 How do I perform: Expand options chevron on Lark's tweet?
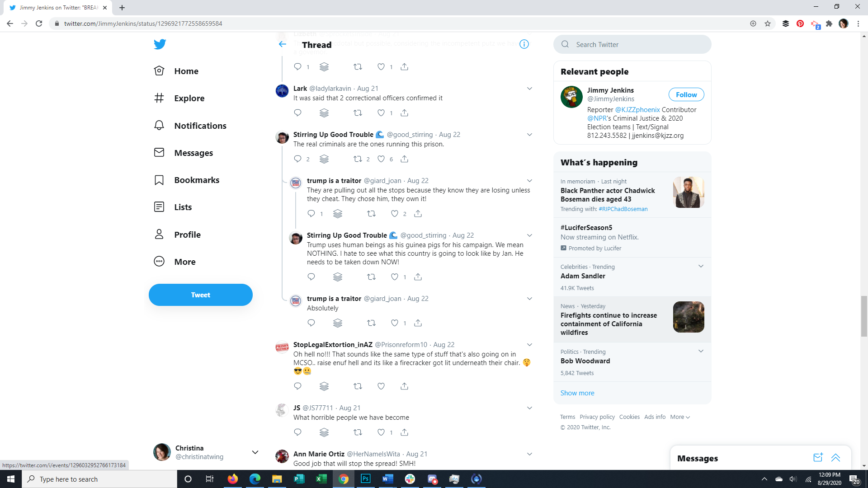[x=529, y=89]
